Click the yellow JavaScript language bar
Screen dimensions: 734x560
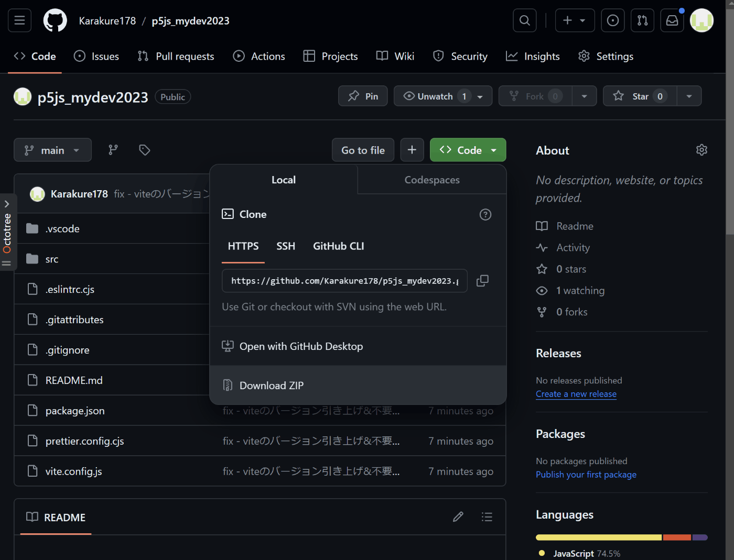click(599, 537)
